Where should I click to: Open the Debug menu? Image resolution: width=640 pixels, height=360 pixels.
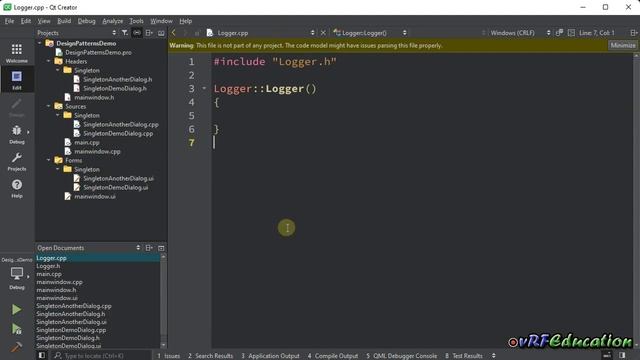coord(86,21)
